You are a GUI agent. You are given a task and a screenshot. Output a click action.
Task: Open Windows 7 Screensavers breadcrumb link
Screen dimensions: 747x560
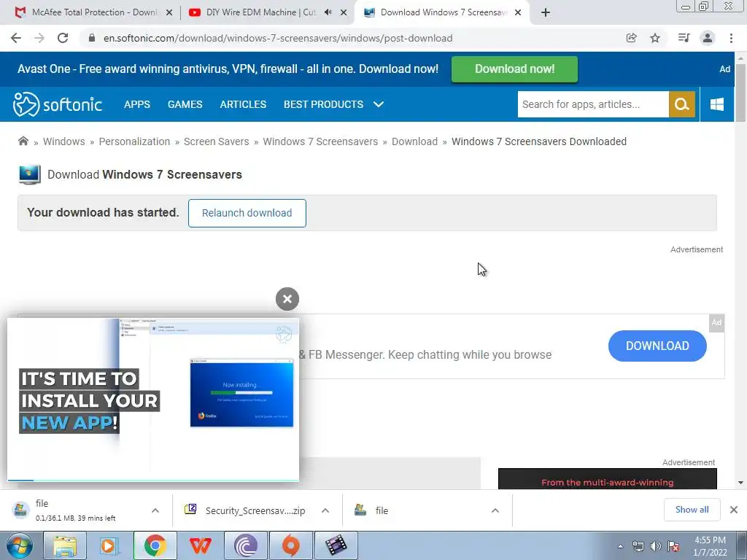click(x=320, y=141)
